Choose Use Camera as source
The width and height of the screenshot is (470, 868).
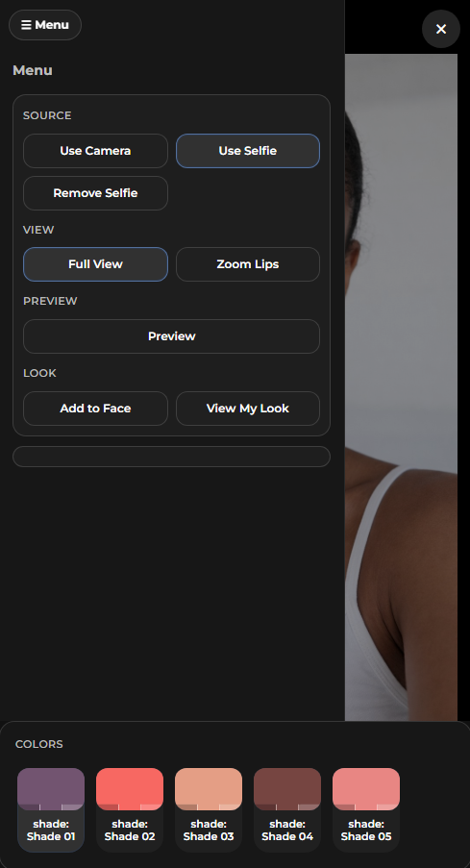coord(95,151)
